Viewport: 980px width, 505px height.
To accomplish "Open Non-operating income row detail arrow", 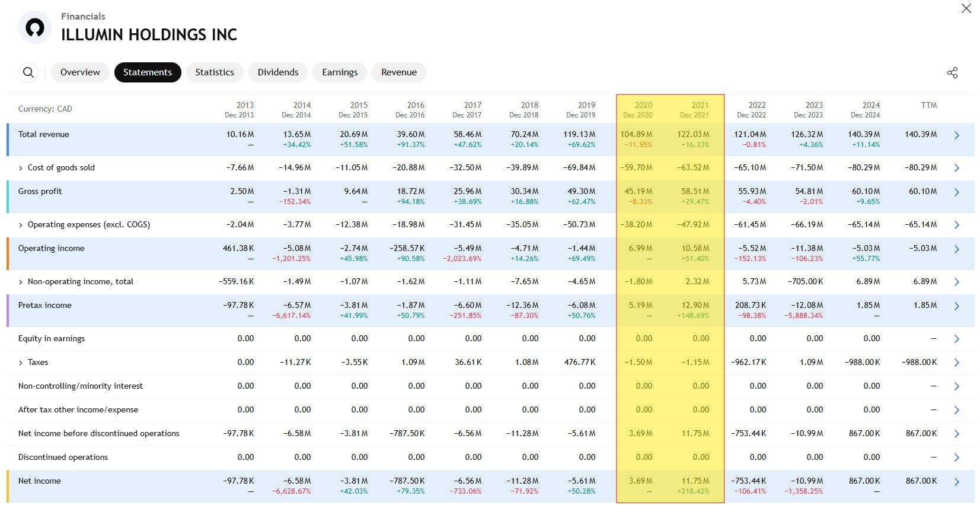I will [956, 282].
